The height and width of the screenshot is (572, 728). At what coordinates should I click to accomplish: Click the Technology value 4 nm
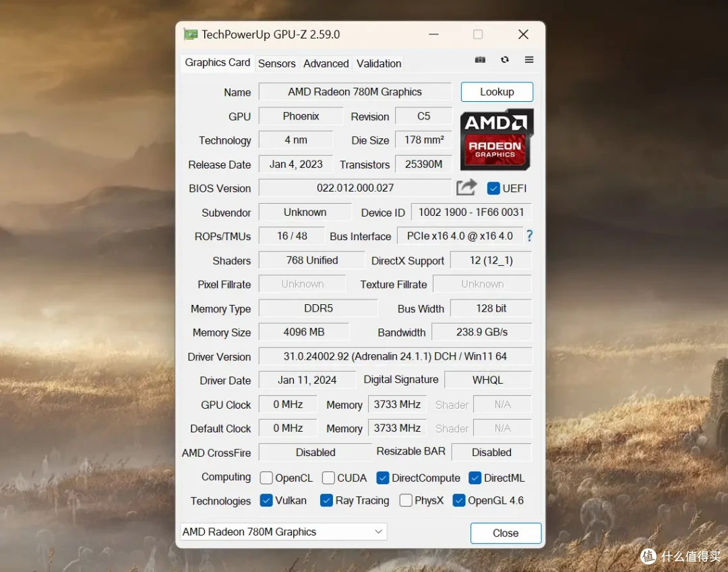[x=296, y=140]
